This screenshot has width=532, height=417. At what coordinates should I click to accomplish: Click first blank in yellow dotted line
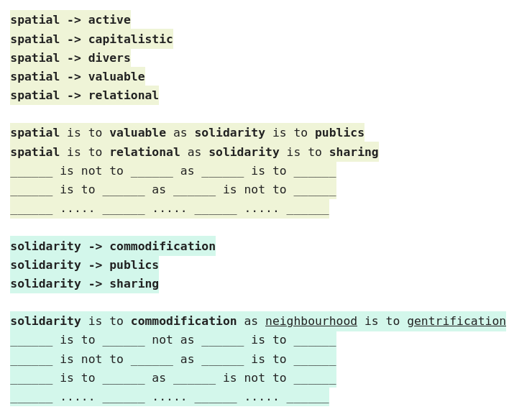[32, 208]
